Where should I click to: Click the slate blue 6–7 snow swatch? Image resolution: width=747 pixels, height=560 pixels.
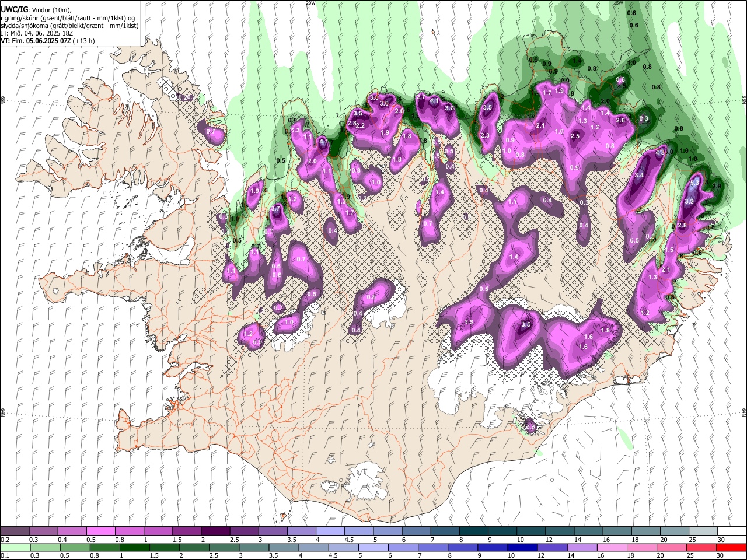416,531
